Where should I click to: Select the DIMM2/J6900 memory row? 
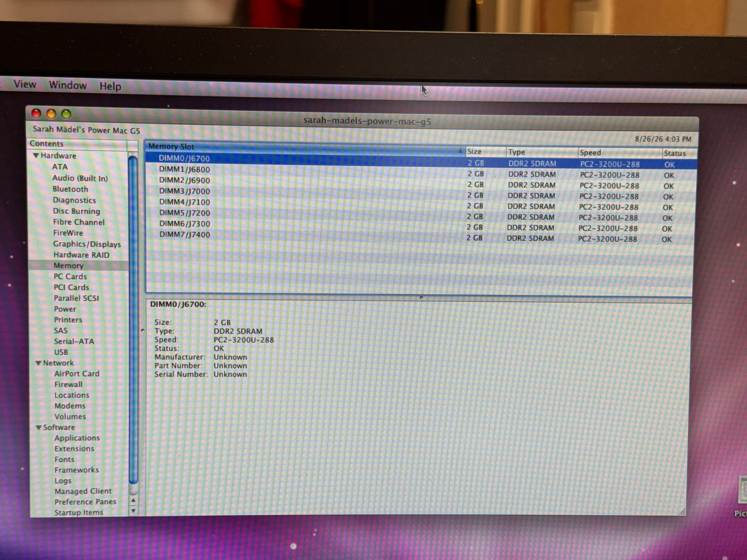pyautogui.click(x=421, y=183)
